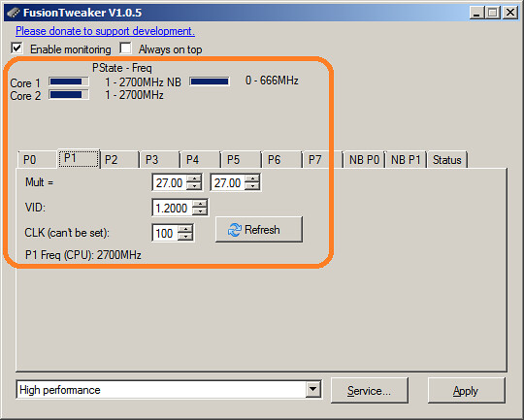
Task: Close the FusionTweaker window
Action: pyautogui.click(x=510, y=13)
